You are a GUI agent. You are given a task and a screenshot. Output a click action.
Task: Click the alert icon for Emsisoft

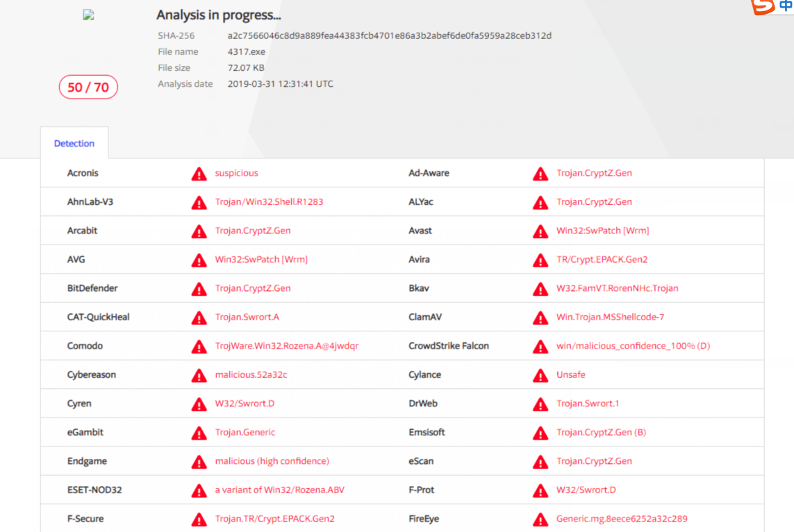pyautogui.click(x=540, y=433)
